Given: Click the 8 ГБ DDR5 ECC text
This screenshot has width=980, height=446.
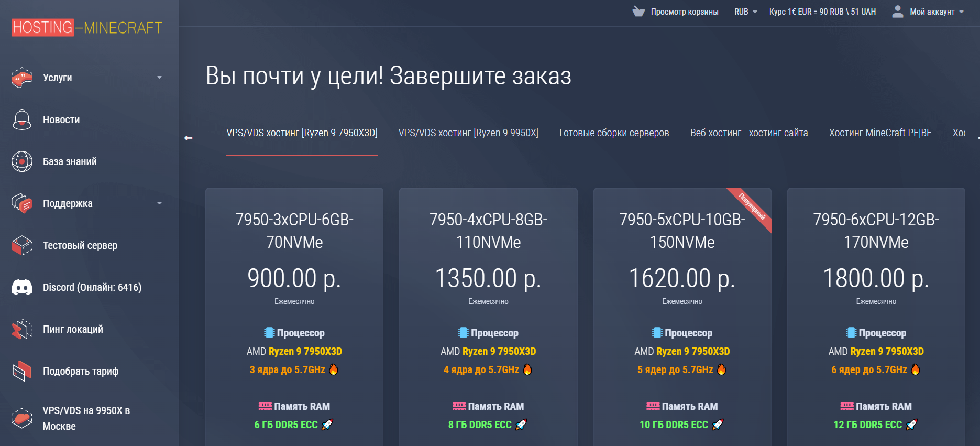Looking at the screenshot, I should coord(480,425).
